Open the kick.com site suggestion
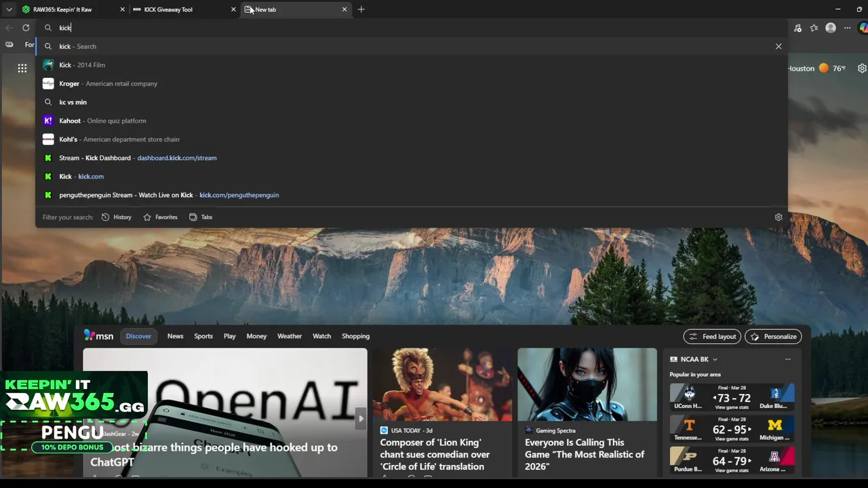 click(412, 176)
